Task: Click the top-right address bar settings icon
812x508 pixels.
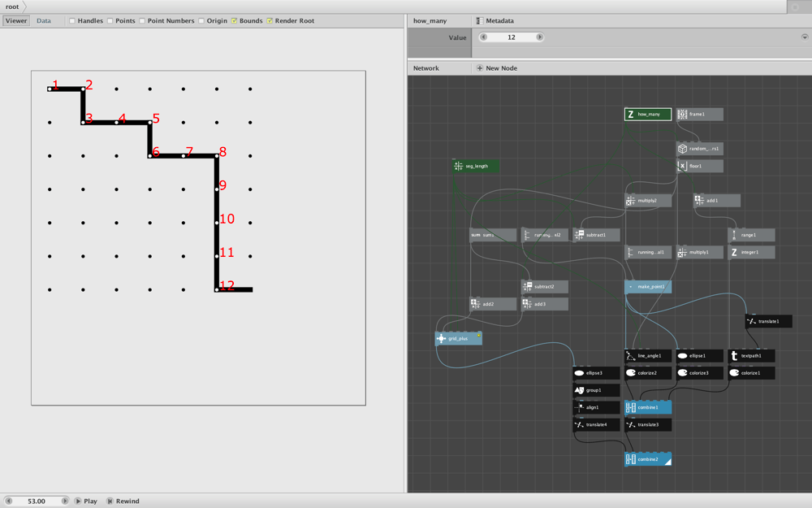Action: tap(796, 7)
